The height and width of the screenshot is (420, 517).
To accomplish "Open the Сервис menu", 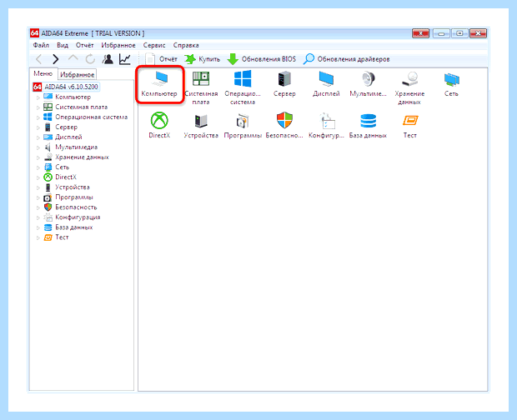I will click(x=154, y=45).
